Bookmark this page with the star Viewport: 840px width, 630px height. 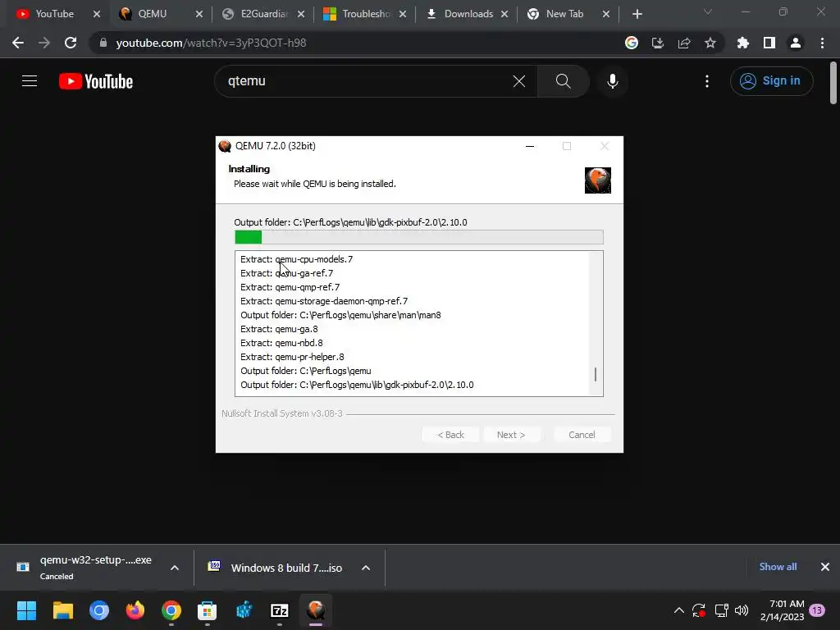710,43
